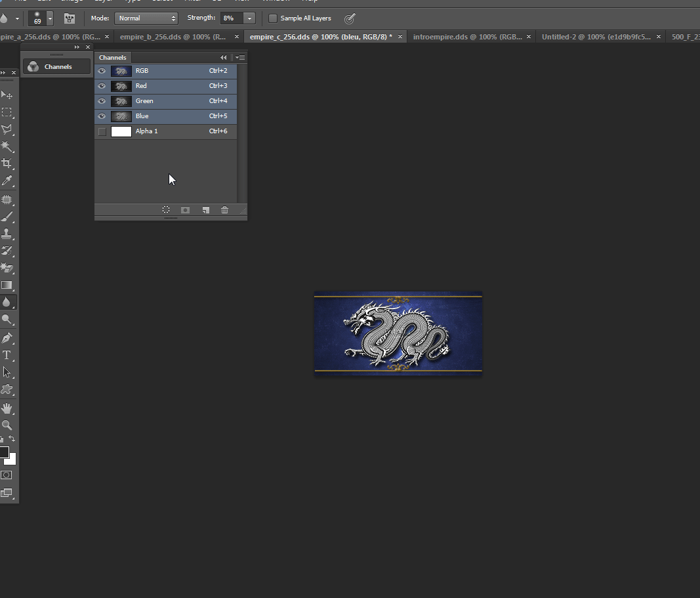700x598 pixels.
Task: Select the Zoom tool
Action: (x=7, y=425)
